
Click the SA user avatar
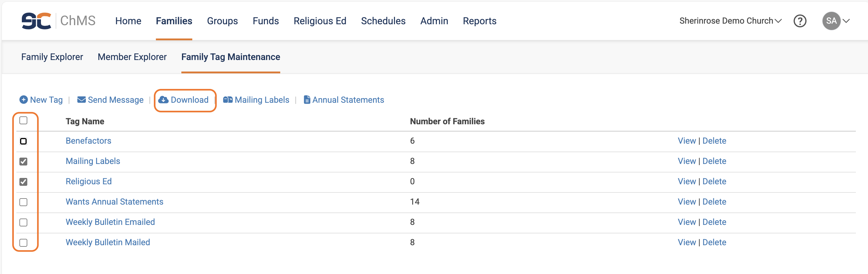831,21
